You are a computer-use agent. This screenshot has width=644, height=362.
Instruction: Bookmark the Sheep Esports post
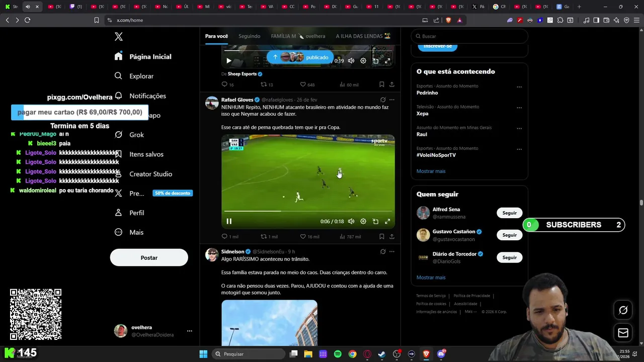tap(382, 84)
